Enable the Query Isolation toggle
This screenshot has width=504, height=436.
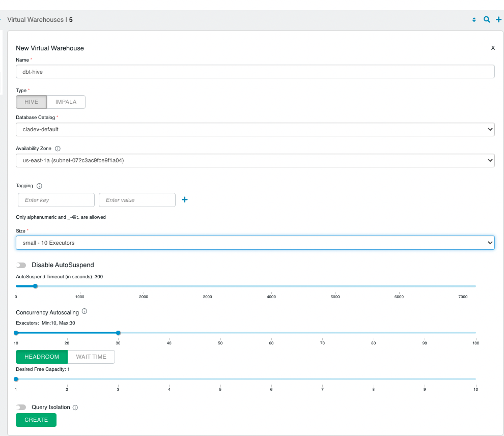click(x=21, y=407)
